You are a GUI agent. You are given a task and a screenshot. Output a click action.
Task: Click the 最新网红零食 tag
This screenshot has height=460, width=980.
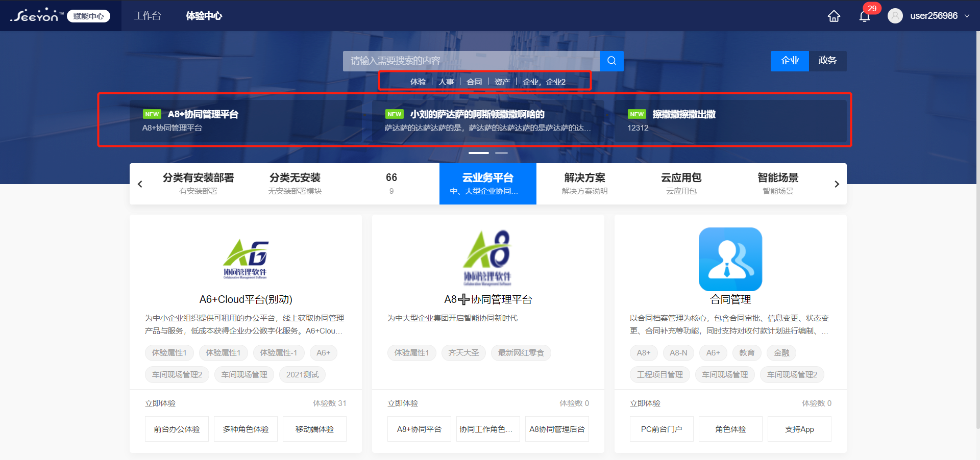(521, 353)
